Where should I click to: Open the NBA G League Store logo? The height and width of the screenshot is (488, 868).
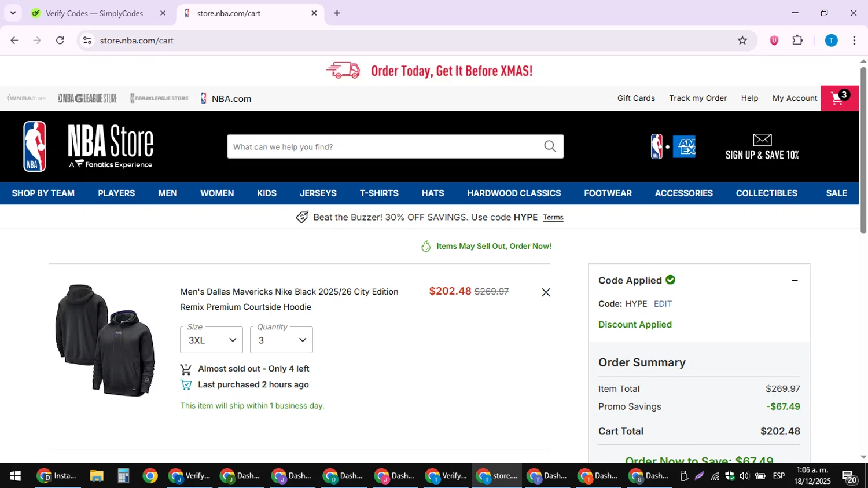88,98
